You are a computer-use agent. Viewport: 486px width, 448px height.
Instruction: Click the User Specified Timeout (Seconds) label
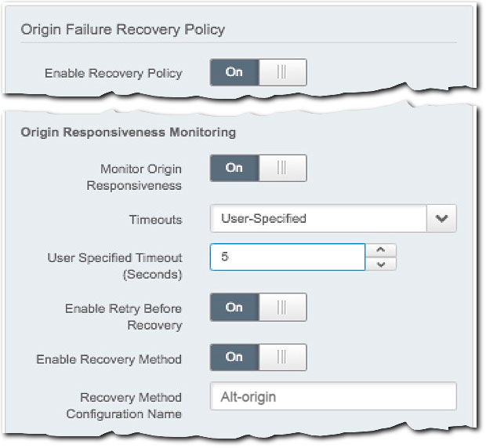tap(114, 264)
